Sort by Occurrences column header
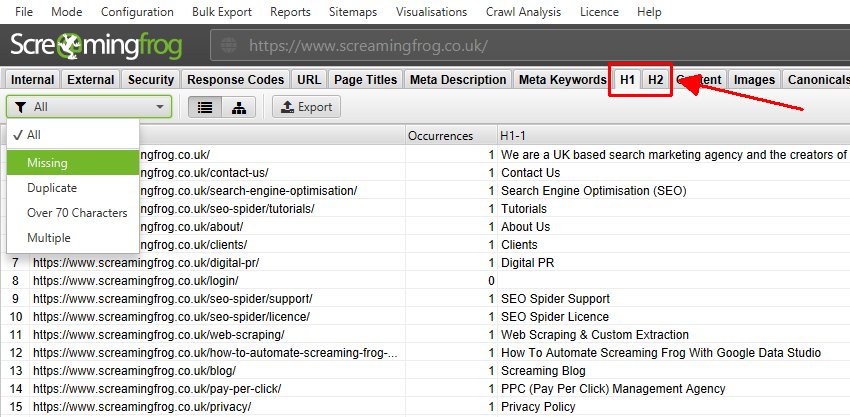850x417 pixels. point(450,134)
